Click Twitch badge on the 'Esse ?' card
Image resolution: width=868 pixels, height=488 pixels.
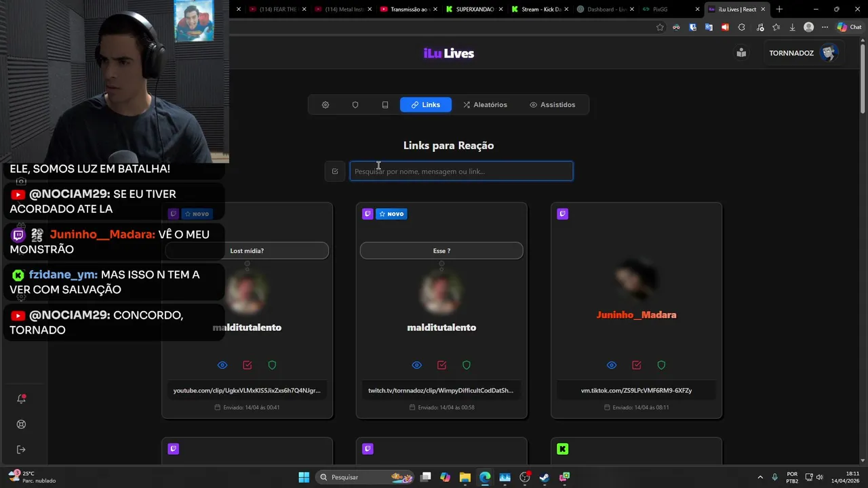coord(368,214)
